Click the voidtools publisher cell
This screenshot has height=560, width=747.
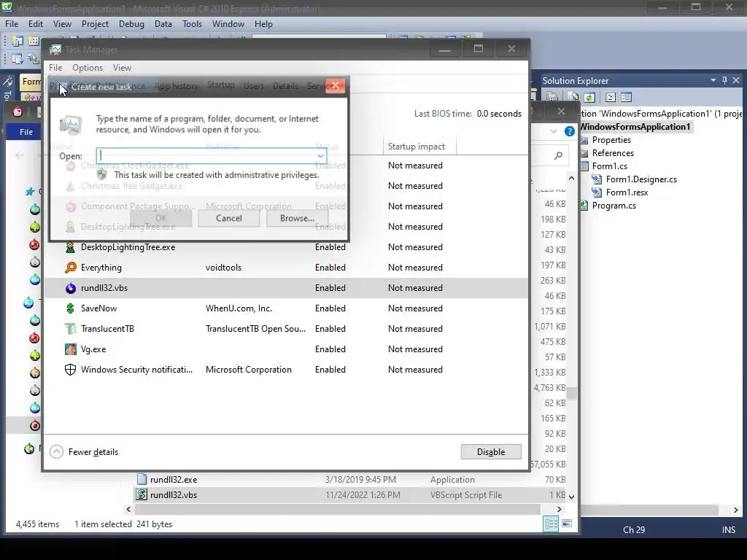tap(223, 268)
